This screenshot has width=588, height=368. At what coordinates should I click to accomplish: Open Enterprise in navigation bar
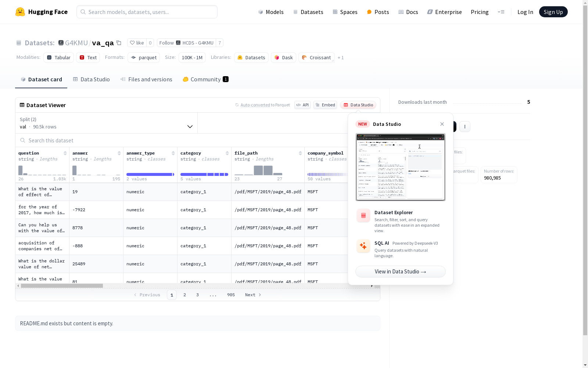444,12
